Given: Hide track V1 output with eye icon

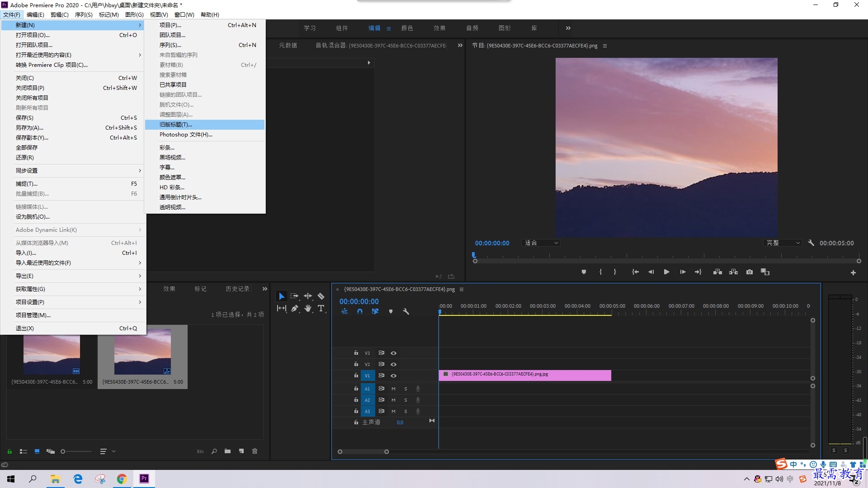Looking at the screenshot, I should [x=393, y=375].
